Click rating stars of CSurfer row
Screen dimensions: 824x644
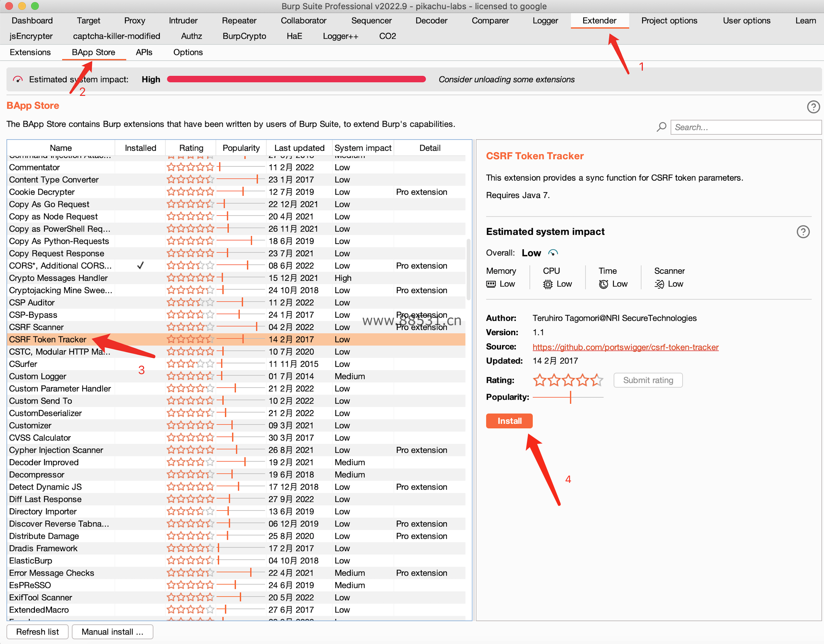click(190, 364)
